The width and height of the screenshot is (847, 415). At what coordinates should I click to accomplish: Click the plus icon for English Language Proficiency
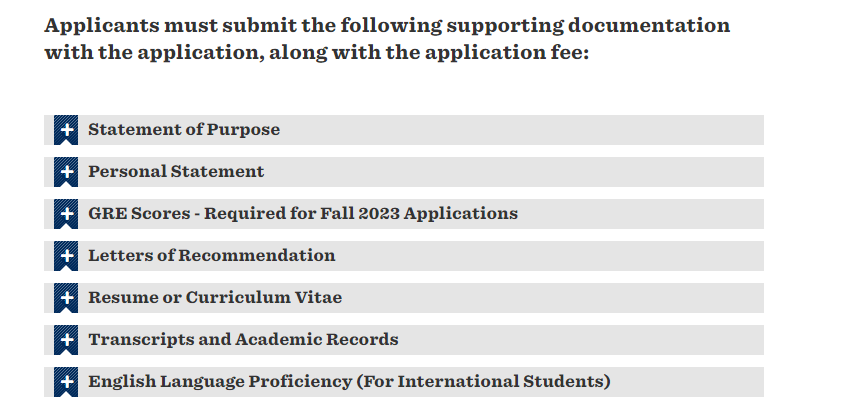click(x=66, y=382)
